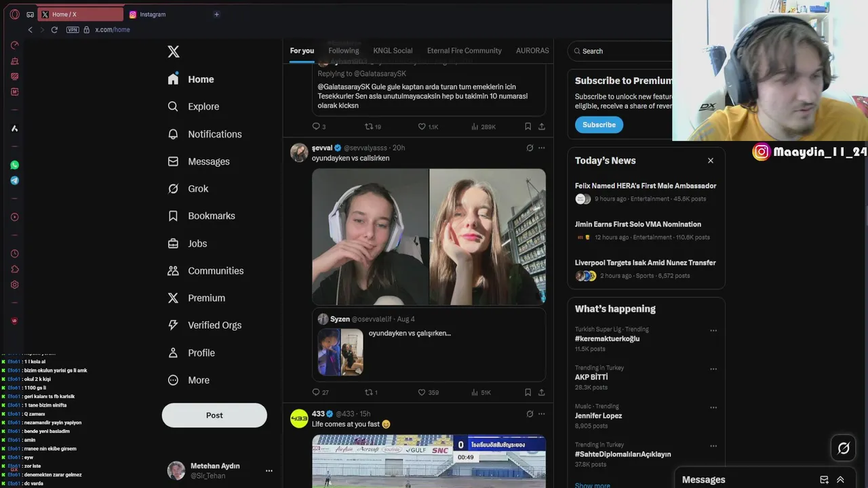Screen dimensions: 868x488
Task: Expand the More menu in the sidebar
Action: coord(189,380)
